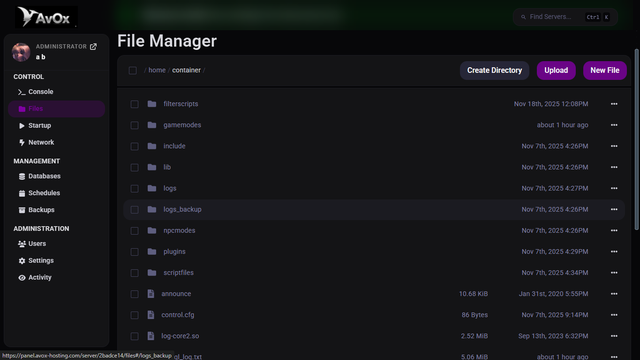Click the search magnifier icon
This screenshot has height=360, width=640.
(x=523, y=17)
